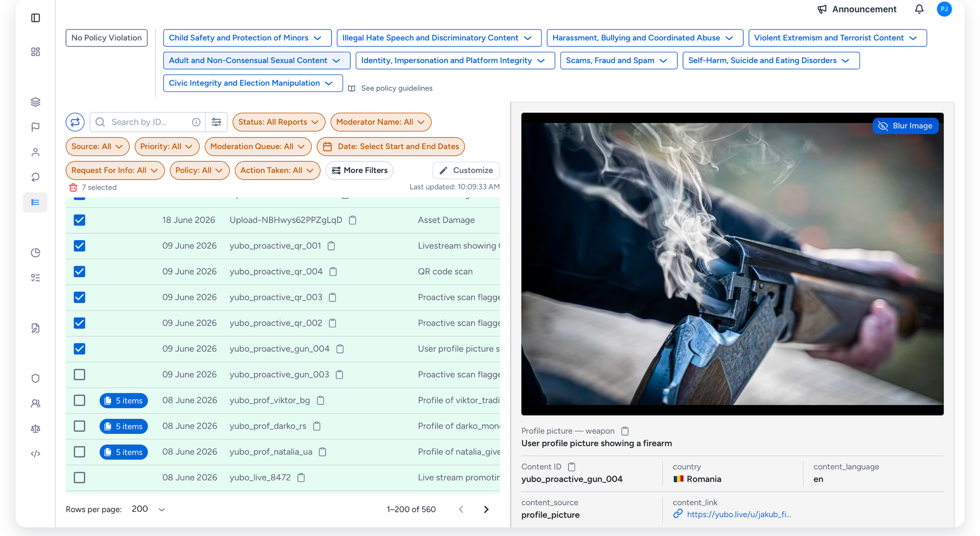Viewport: 980px width, 536px height.
Task: Copy ID of yubo_proactive_gun_003
Action: [x=339, y=374]
